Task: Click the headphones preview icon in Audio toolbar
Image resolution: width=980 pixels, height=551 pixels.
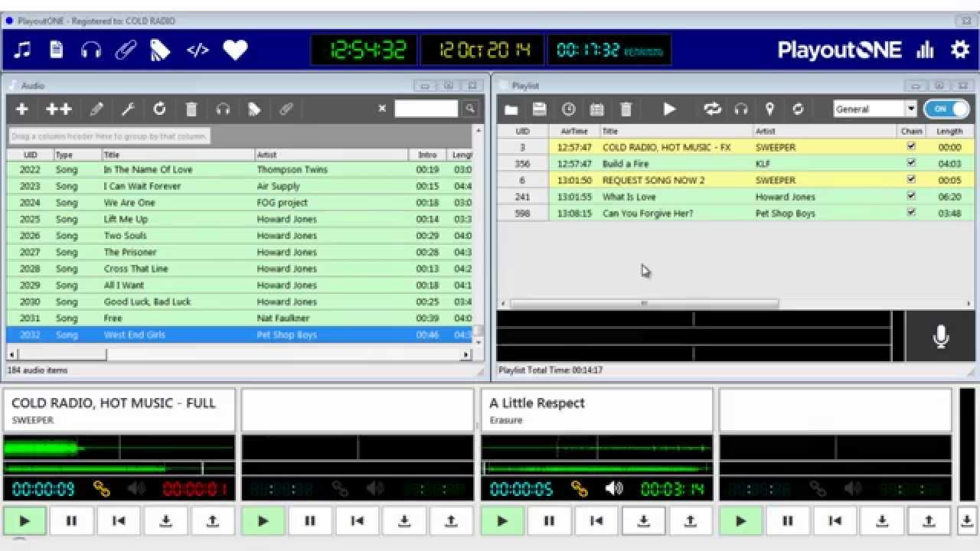Action: pos(223,109)
